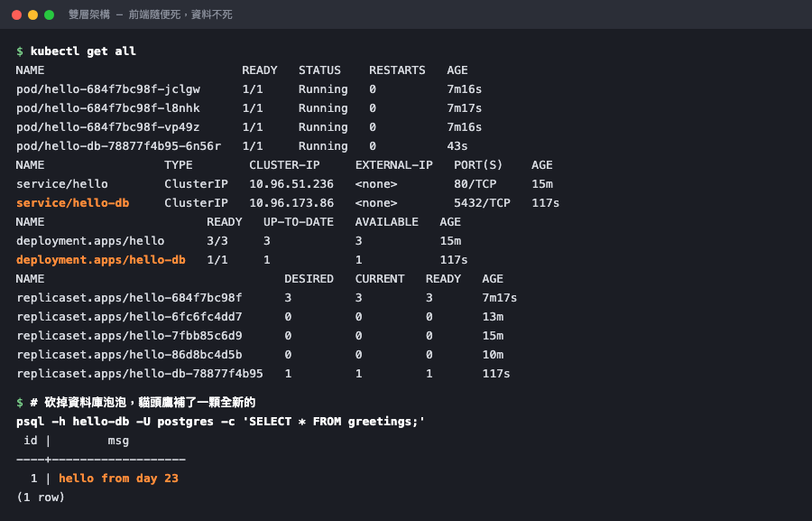The image size is (812, 521).
Task: Click the window title 雙層架構 text
Action: 89,14
